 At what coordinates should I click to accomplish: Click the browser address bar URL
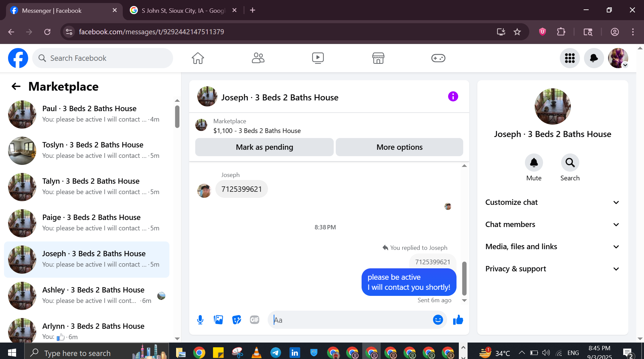[x=152, y=32]
